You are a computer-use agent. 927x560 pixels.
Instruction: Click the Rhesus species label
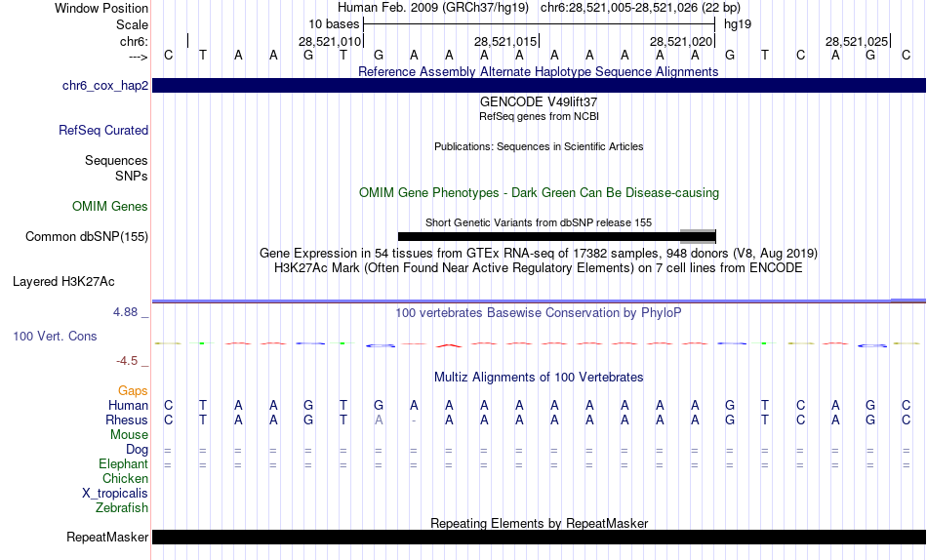tap(127, 420)
